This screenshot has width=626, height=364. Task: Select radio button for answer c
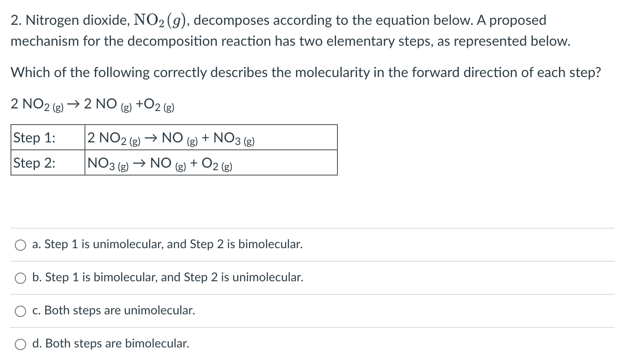(x=20, y=311)
